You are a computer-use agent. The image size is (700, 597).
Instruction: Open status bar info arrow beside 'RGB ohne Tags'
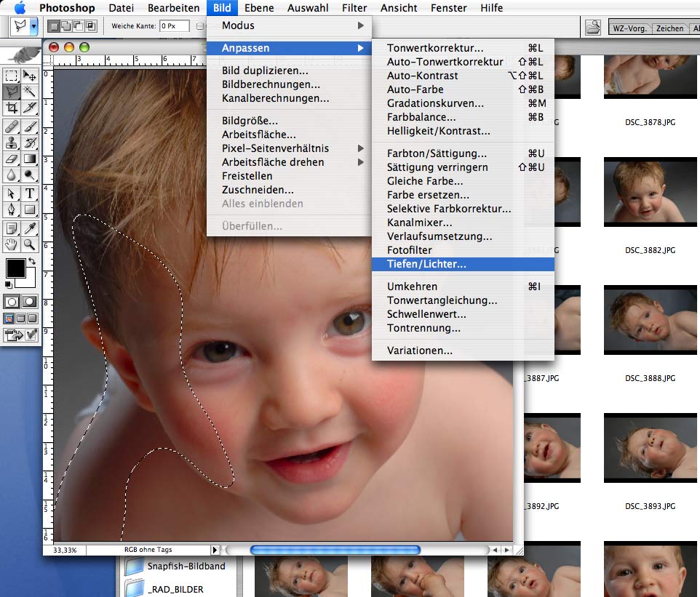[x=215, y=550]
